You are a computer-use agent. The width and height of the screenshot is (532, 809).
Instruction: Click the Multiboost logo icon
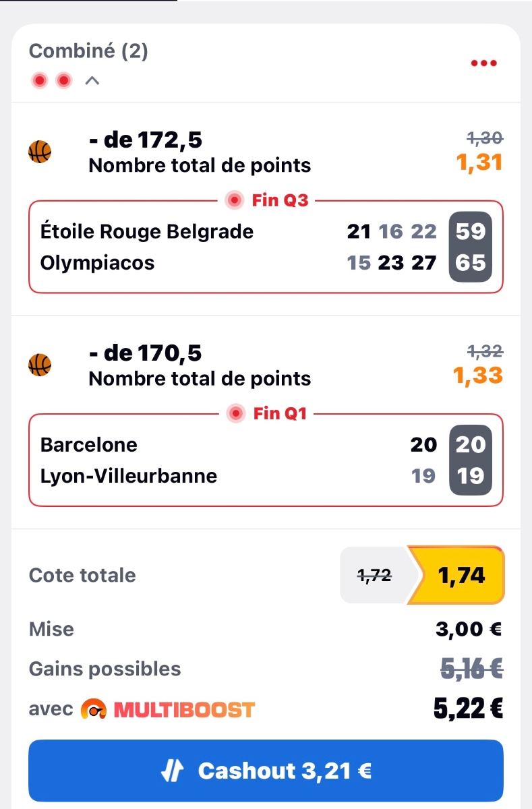click(x=94, y=709)
